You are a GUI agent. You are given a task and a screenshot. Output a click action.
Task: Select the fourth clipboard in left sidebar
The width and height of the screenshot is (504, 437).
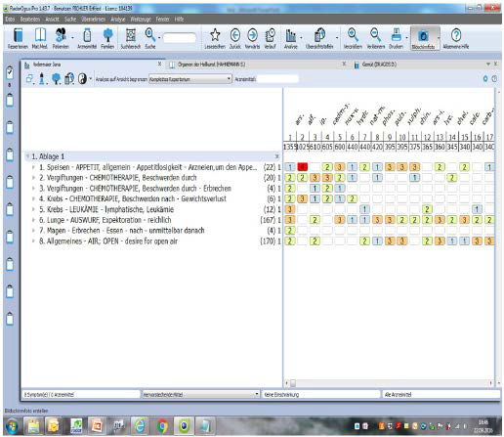click(10, 154)
